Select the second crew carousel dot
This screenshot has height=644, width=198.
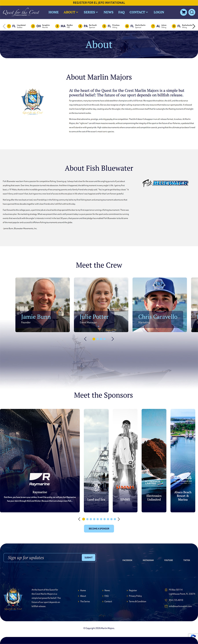tap(97, 339)
